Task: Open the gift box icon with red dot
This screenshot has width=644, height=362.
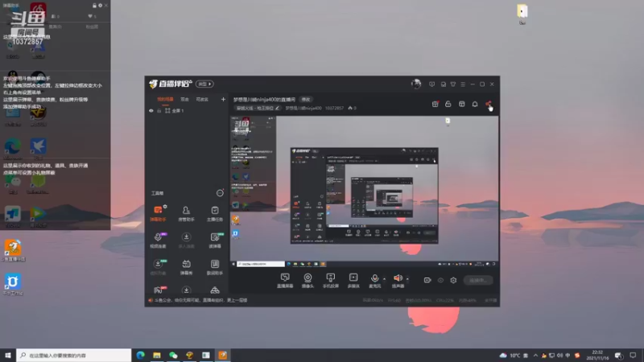Action: point(435,105)
